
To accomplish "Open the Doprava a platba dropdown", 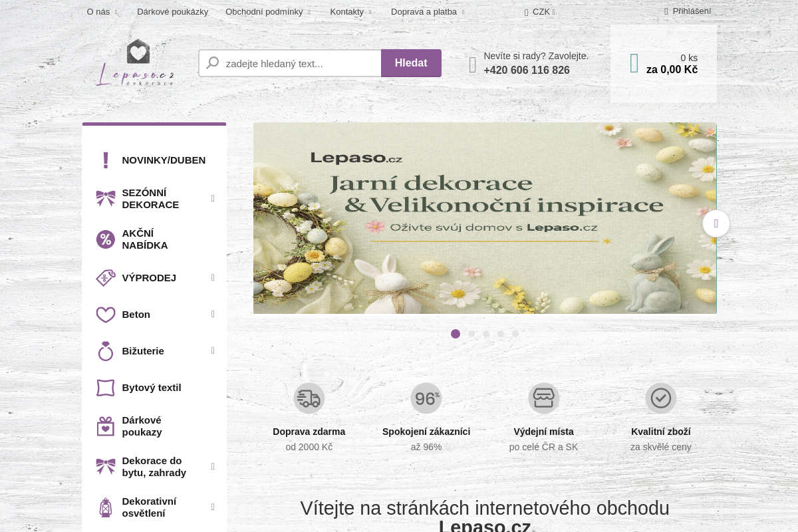I will (x=428, y=12).
